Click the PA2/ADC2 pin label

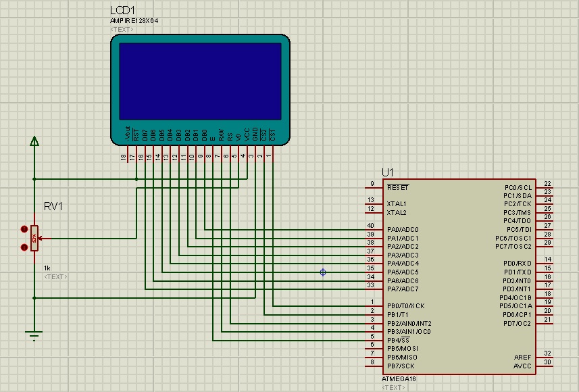click(x=403, y=247)
